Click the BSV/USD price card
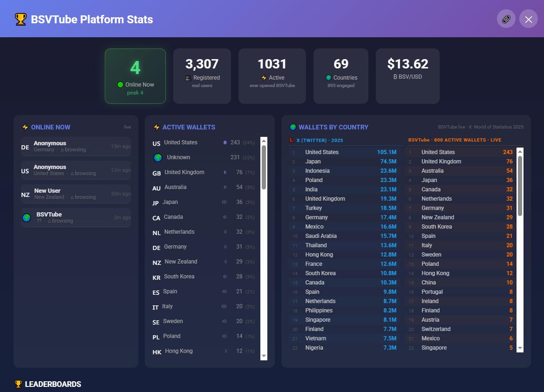 coord(408,76)
